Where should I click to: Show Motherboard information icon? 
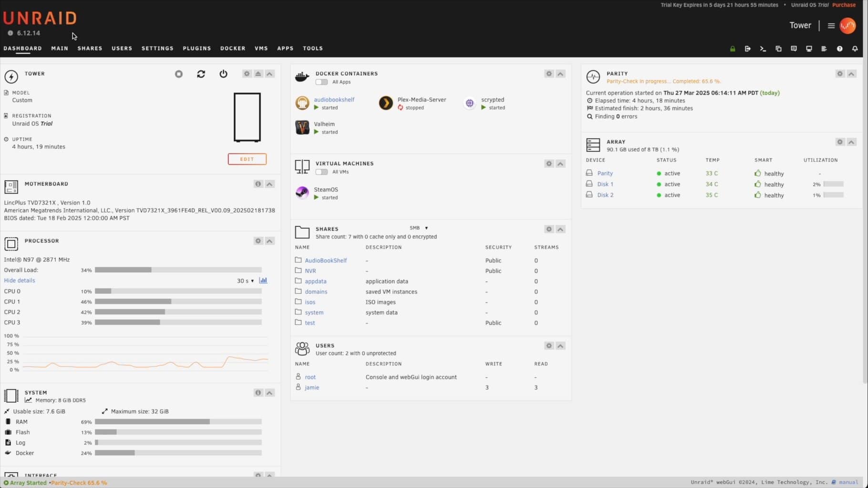[258, 184]
